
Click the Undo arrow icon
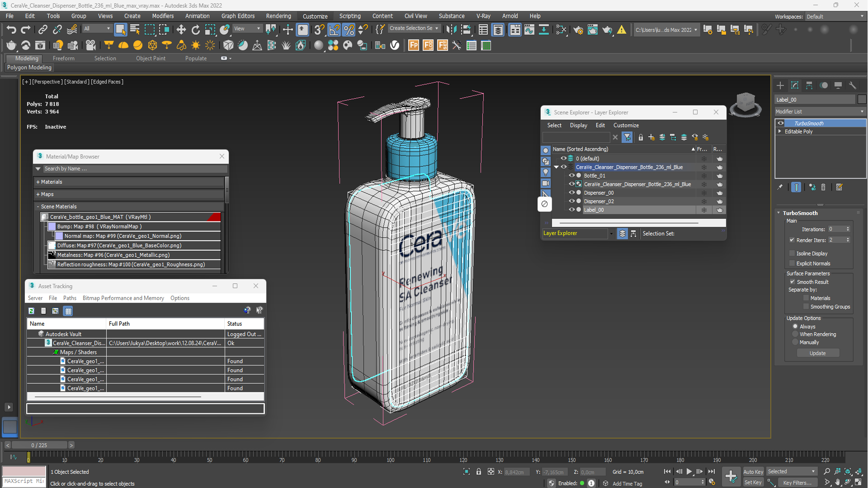11,30
